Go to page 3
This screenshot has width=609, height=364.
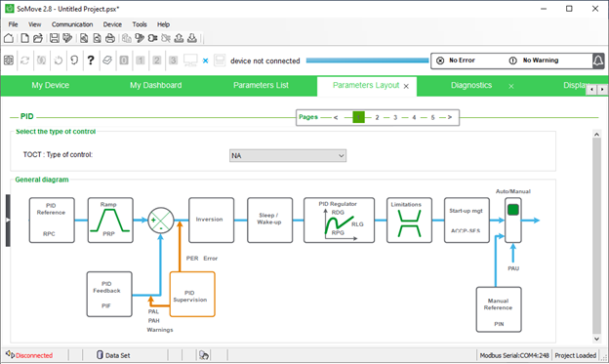[395, 117]
